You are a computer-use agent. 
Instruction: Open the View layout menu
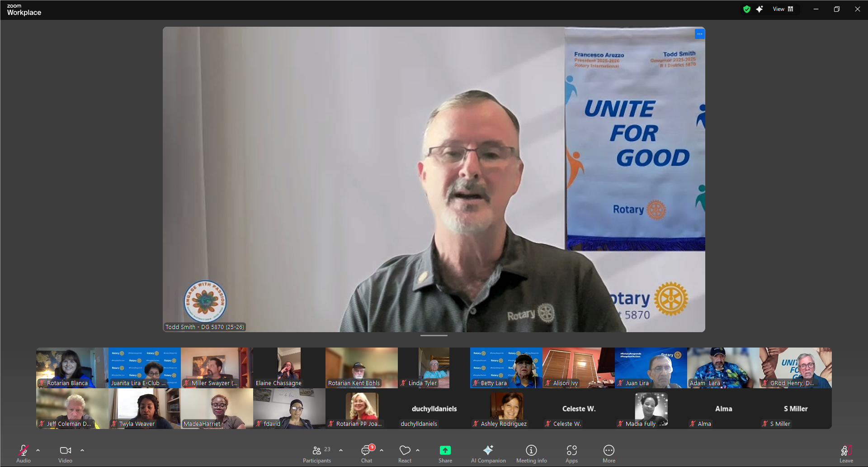coord(783,9)
